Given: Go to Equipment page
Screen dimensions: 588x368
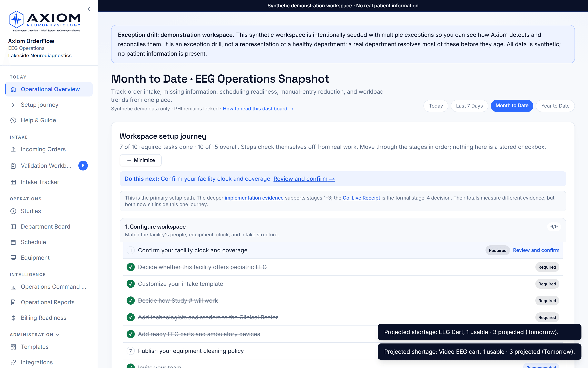Looking at the screenshot, I should click(49, 258).
